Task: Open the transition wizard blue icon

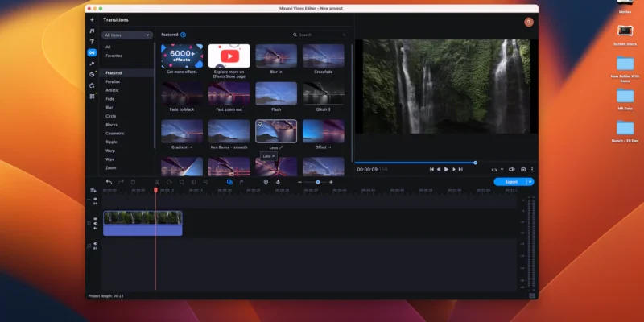Action: 229,182
